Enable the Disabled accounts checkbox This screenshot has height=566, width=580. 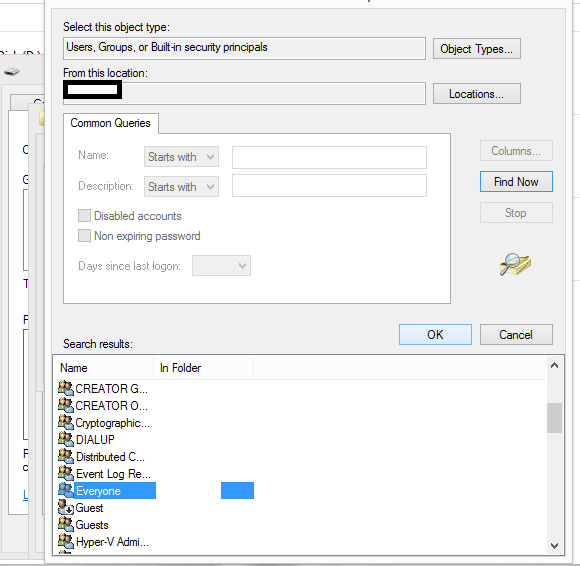84,215
